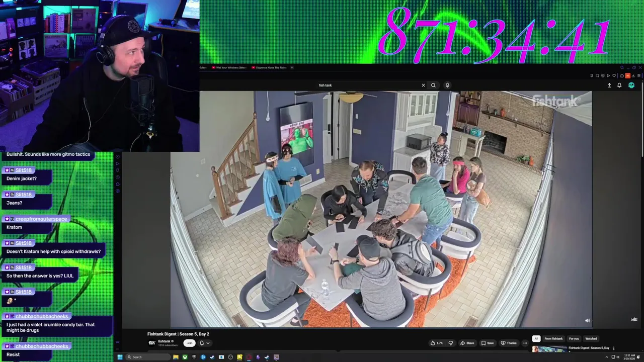This screenshot has width=644, height=362.
Task: Expand the system tray hidden icons chevron
Action: pyautogui.click(x=606, y=357)
